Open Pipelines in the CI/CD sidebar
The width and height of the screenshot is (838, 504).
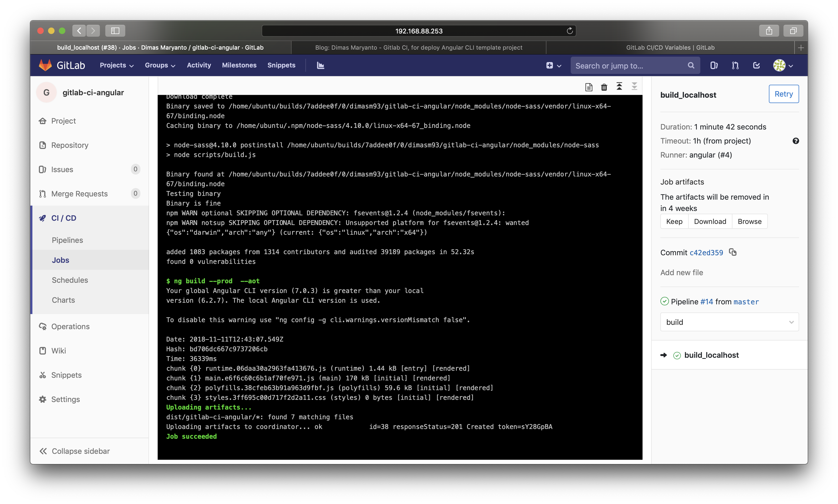(67, 240)
